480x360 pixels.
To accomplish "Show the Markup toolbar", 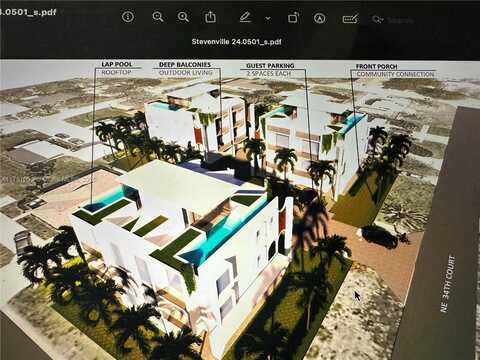I will [x=320, y=18].
